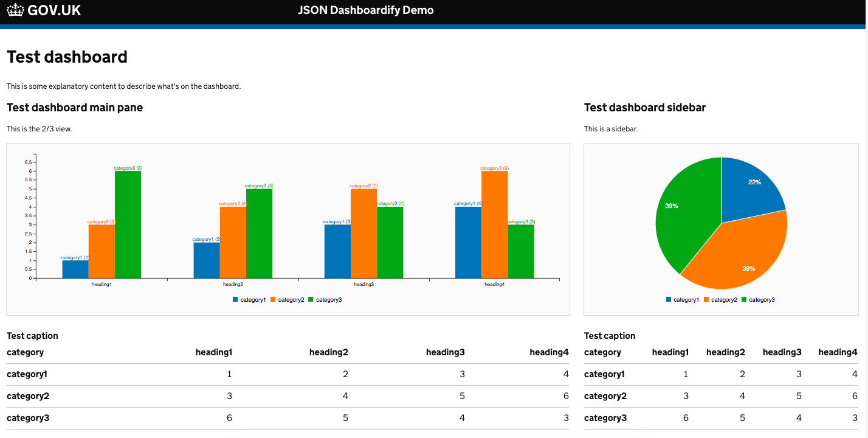
Task: Click category3 row's heading1 cell in sidebar table
Action: [686, 418]
